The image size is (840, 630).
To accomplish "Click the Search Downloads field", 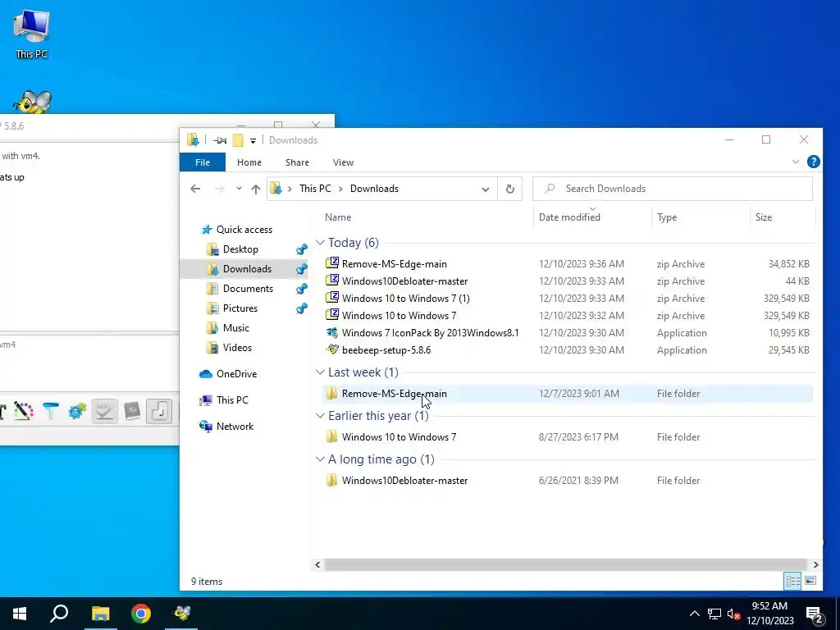I will 673,189.
